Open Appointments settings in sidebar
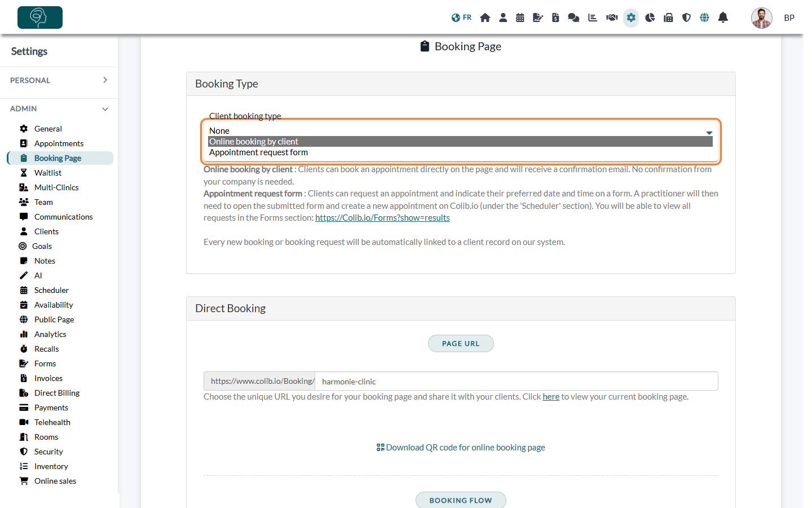The width and height of the screenshot is (812, 508). 60,143
